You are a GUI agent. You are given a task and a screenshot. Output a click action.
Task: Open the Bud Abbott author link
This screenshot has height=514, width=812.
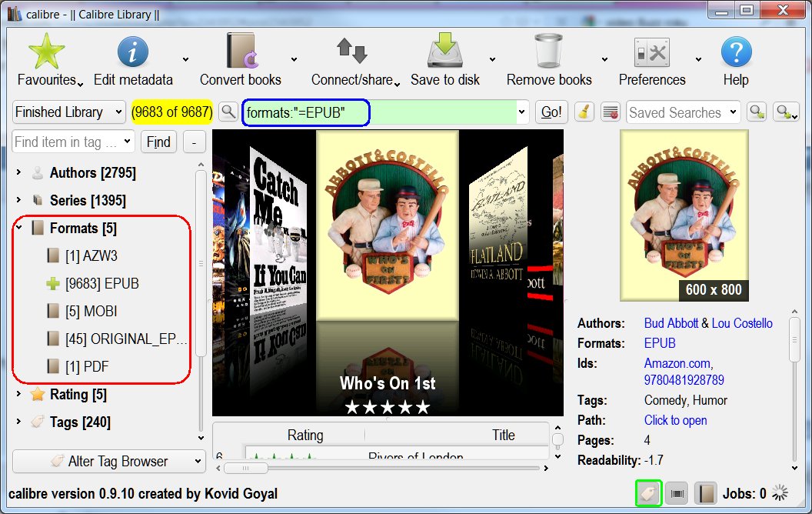(x=671, y=323)
